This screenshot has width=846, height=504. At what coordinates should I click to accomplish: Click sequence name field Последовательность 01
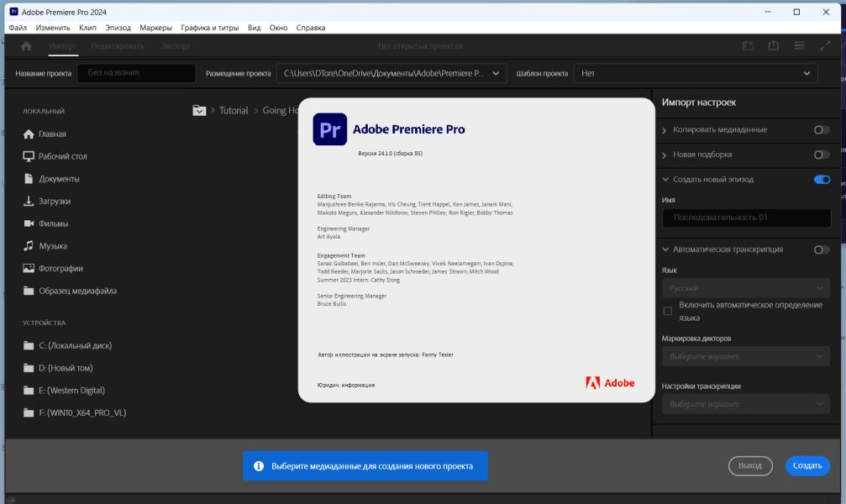coord(746,218)
